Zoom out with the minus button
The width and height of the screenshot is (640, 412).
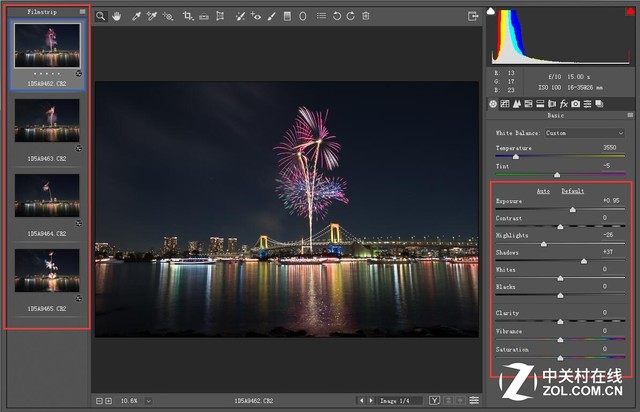pos(99,401)
